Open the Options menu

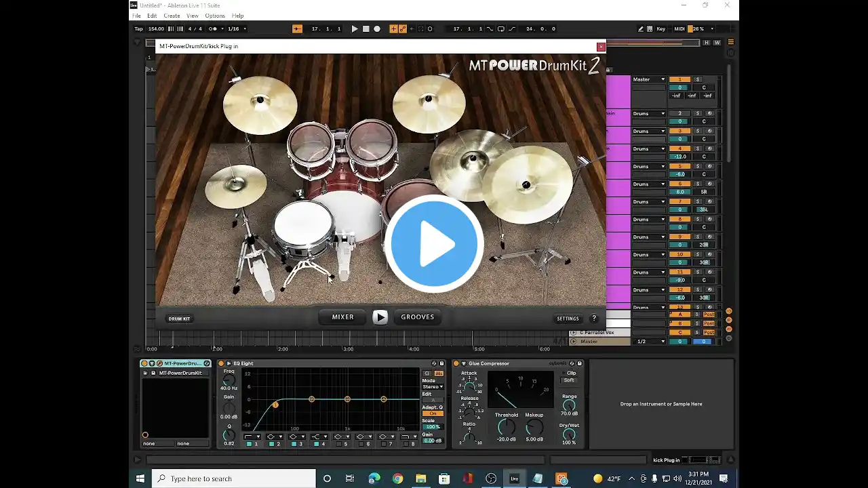[215, 16]
